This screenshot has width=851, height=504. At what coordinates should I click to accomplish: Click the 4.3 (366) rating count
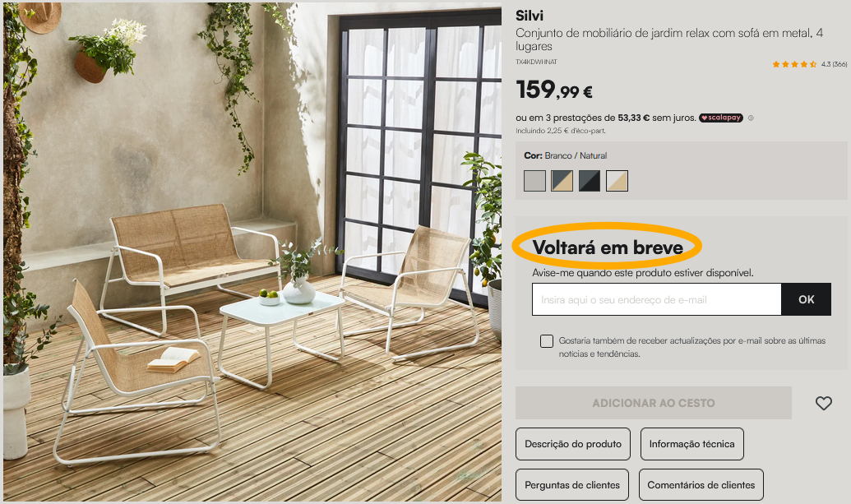click(835, 64)
